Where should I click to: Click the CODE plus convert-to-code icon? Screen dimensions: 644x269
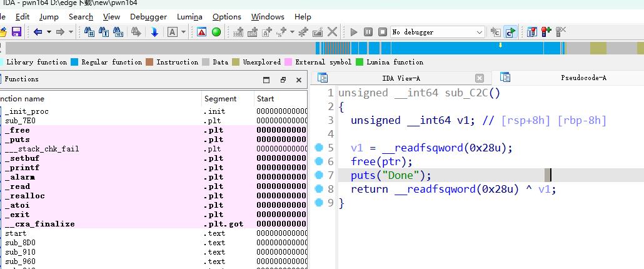239,32
